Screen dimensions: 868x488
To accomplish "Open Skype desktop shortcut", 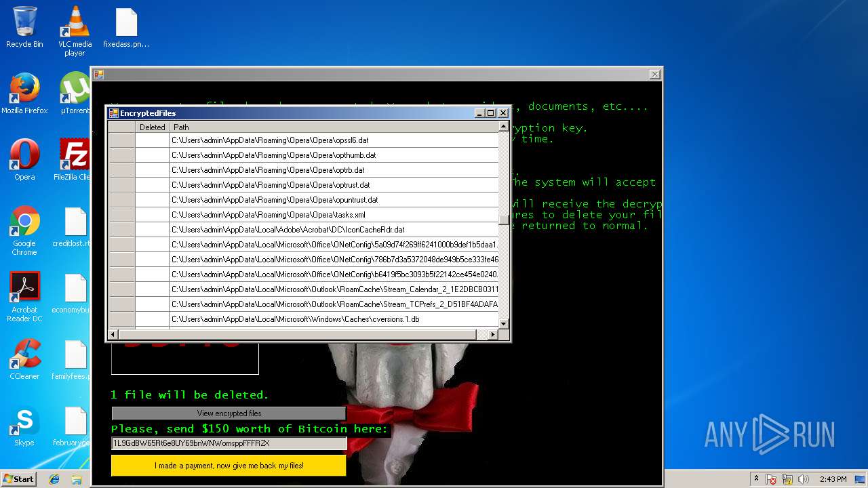I will click(x=24, y=426).
